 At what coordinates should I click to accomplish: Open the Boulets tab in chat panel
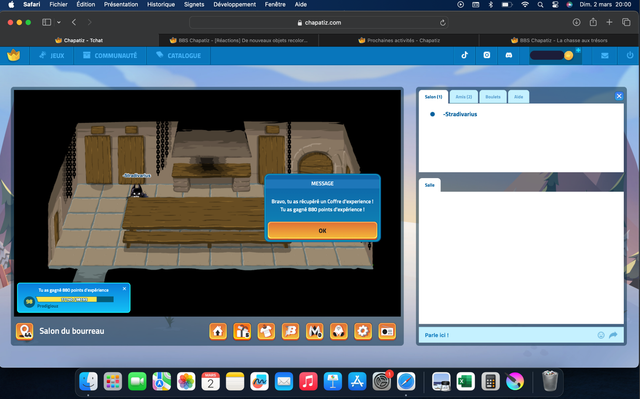[493, 97]
